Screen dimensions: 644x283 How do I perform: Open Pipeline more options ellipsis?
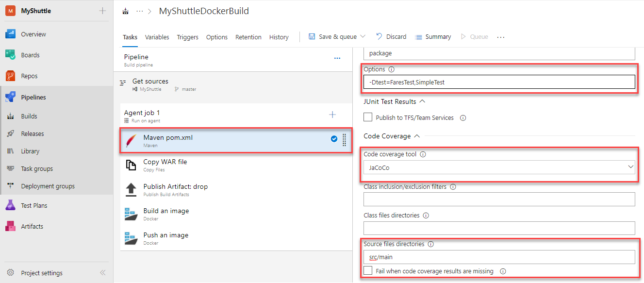coord(337,58)
